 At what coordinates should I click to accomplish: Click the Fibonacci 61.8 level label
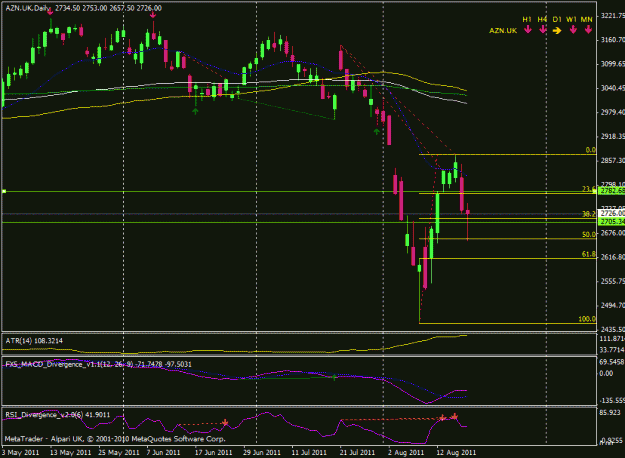pos(589,254)
